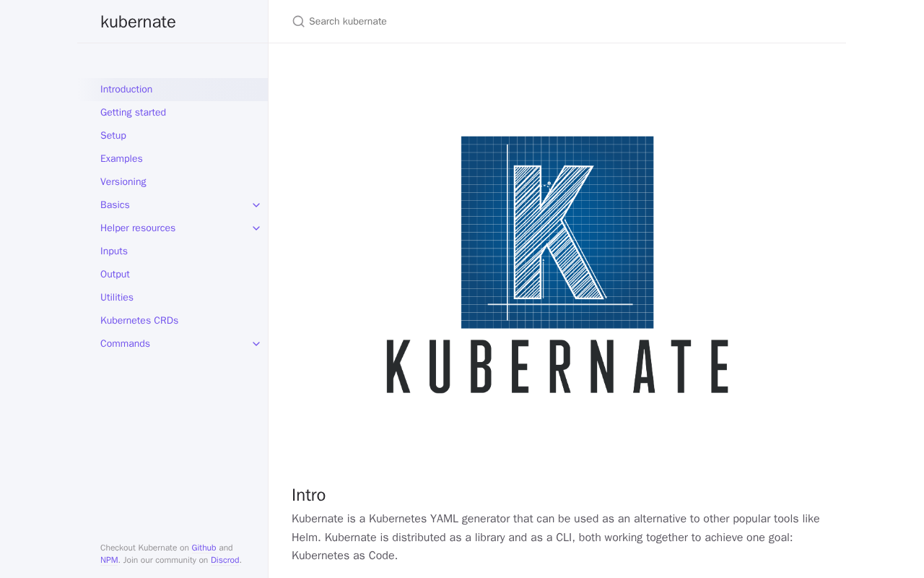The image size is (924, 578).
Task: Focus the Search kubernate field
Action: (x=567, y=22)
